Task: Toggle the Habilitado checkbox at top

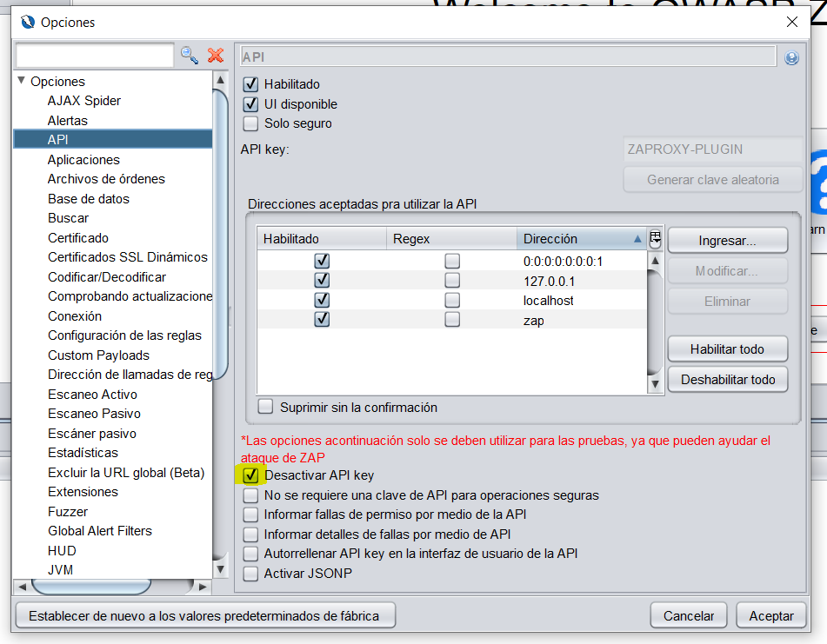Action: pyautogui.click(x=250, y=84)
